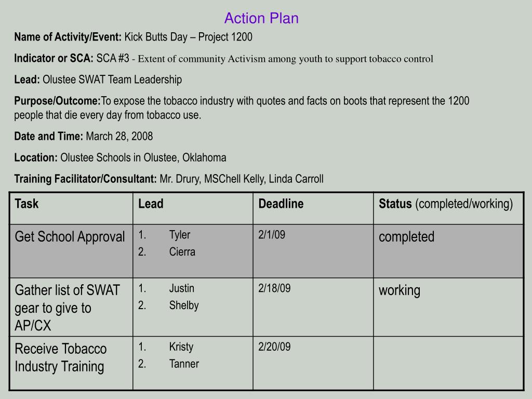
Task: Select the Training Facilitator/Consultant label
Action: [x=86, y=179]
